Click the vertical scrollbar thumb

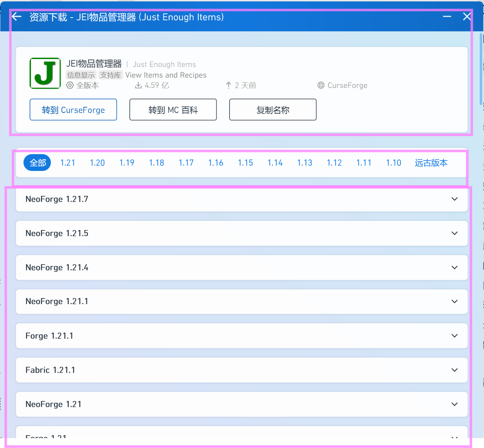coord(481,69)
